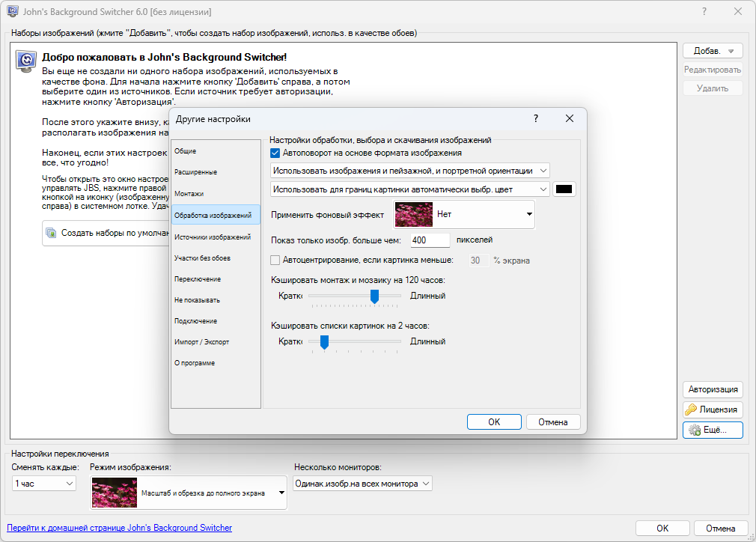
Task: Open the image orientation usage dropdown
Action: (409, 171)
